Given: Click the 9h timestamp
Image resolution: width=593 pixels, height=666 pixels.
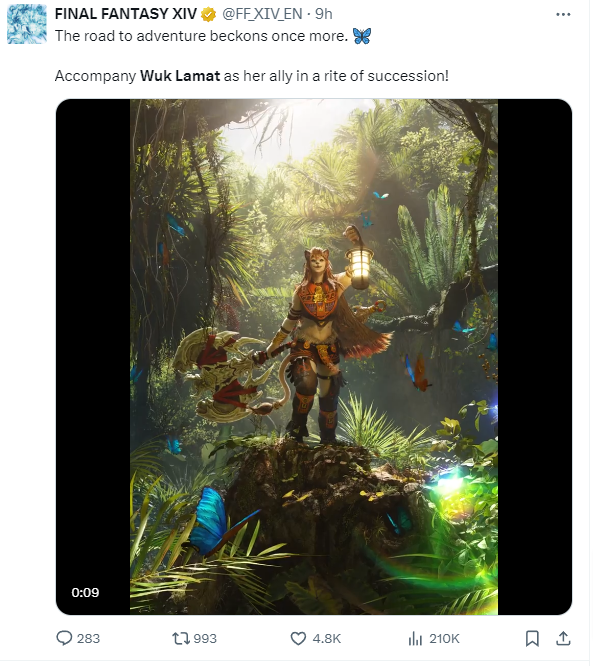Looking at the screenshot, I should point(324,14).
